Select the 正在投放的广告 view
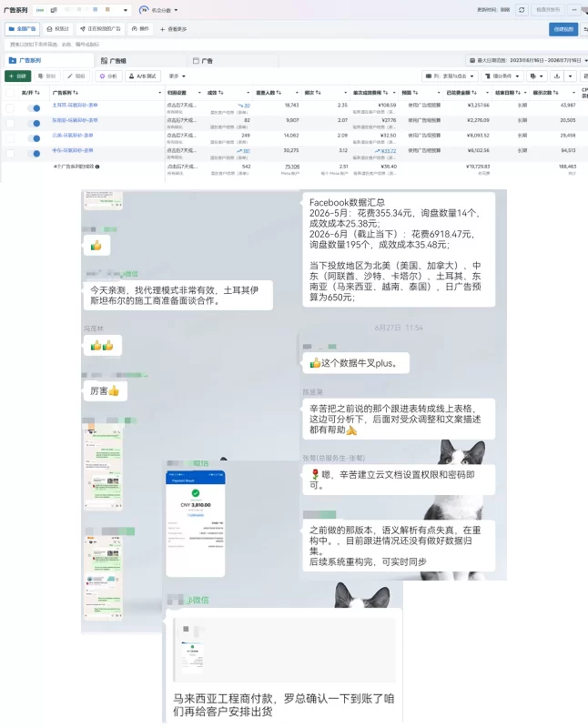588x728 pixels. (100, 29)
